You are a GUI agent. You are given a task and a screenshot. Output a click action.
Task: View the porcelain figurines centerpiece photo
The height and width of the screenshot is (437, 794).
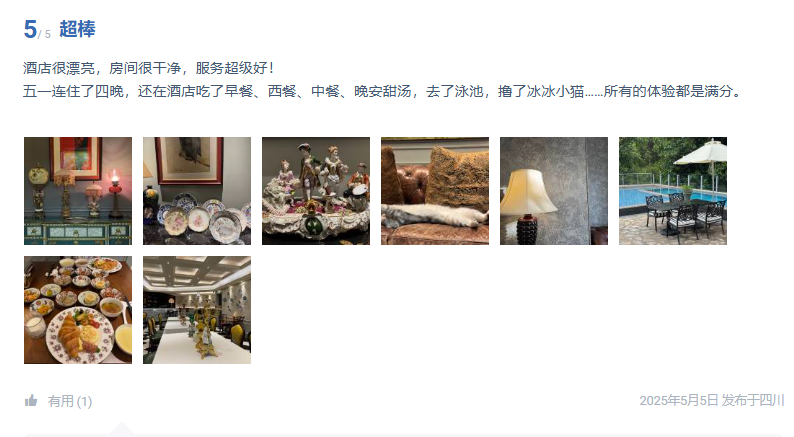click(316, 191)
